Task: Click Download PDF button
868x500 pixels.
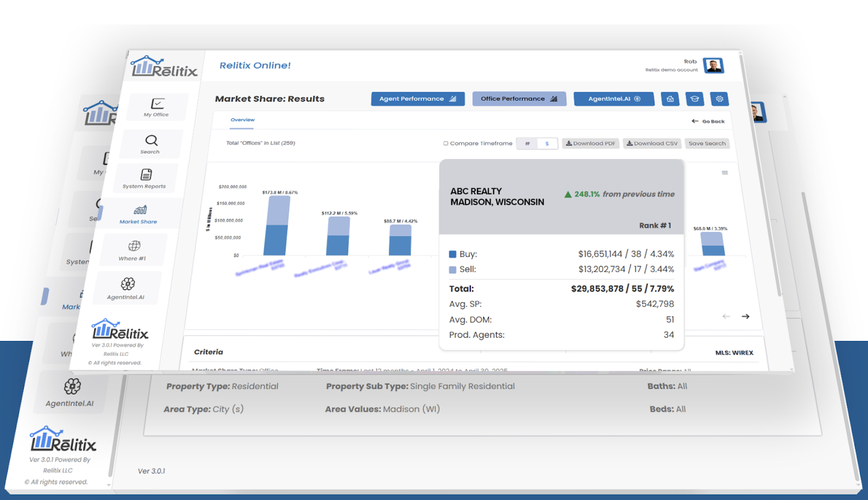Action: [x=591, y=143]
